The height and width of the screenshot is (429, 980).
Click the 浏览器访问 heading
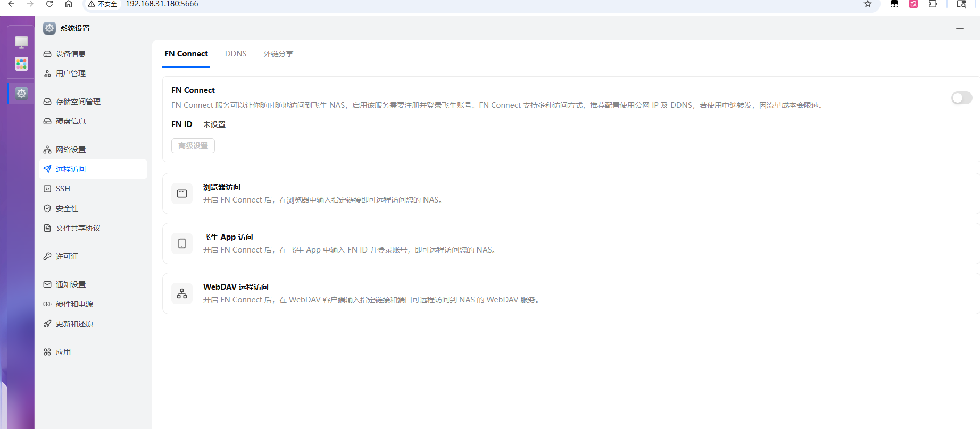click(x=222, y=187)
